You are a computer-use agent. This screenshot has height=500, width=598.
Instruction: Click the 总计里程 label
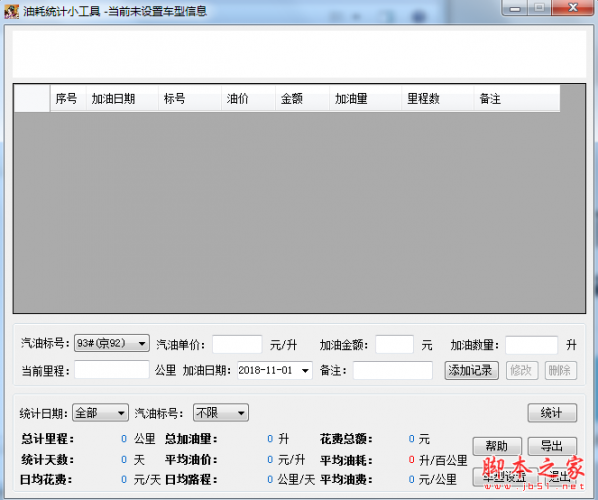[x=48, y=439]
